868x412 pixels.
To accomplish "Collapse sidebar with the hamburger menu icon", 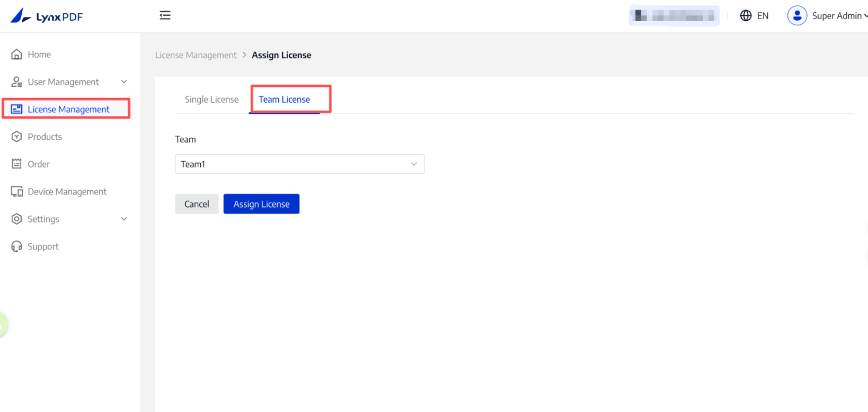I will [165, 15].
